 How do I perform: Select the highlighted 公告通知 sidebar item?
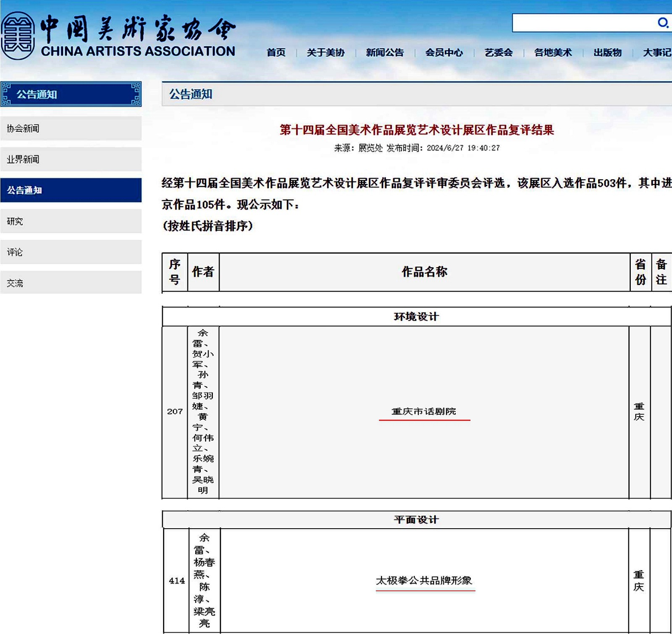coord(71,190)
